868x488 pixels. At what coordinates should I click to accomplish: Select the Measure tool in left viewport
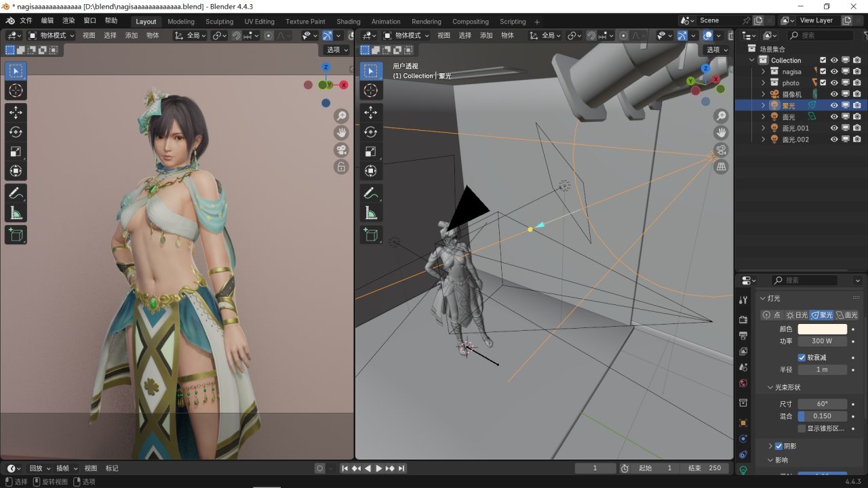point(16,213)
